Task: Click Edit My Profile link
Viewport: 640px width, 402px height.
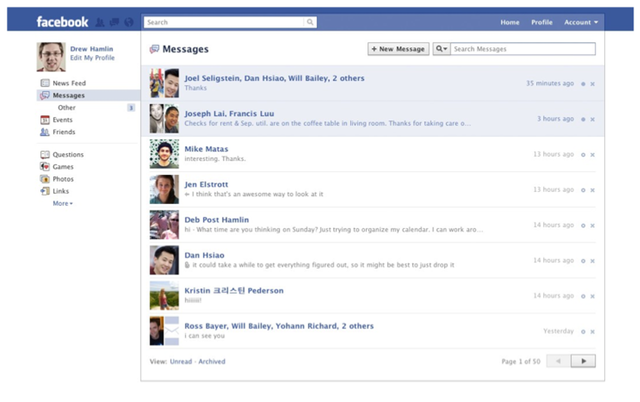Action: (92, 58)
